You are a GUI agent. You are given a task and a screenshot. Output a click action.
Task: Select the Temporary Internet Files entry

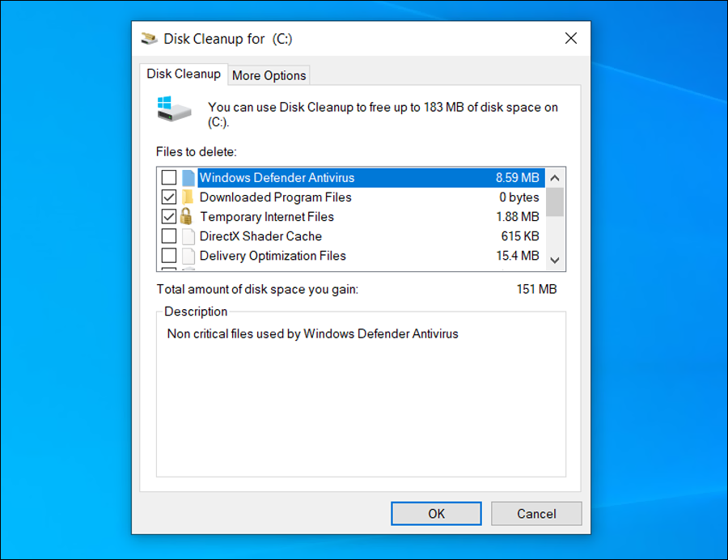click(x=352, y=217)
